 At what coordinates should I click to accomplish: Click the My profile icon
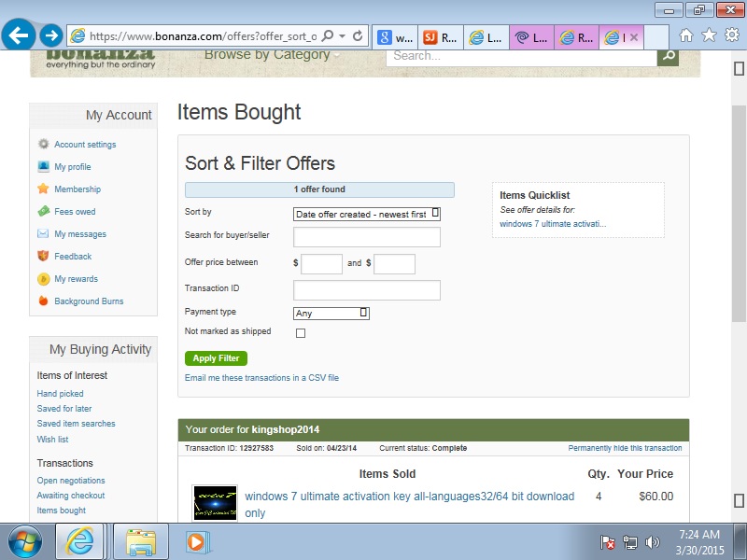click(43, 166)
